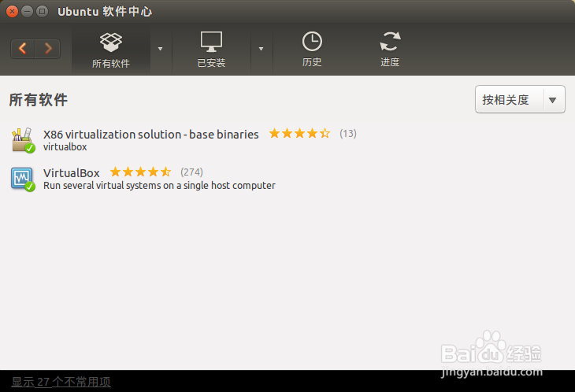Open the 所有软件 (All Software) section
The image size is (575, 392).
pyautogui.click(x=111, y=50)
